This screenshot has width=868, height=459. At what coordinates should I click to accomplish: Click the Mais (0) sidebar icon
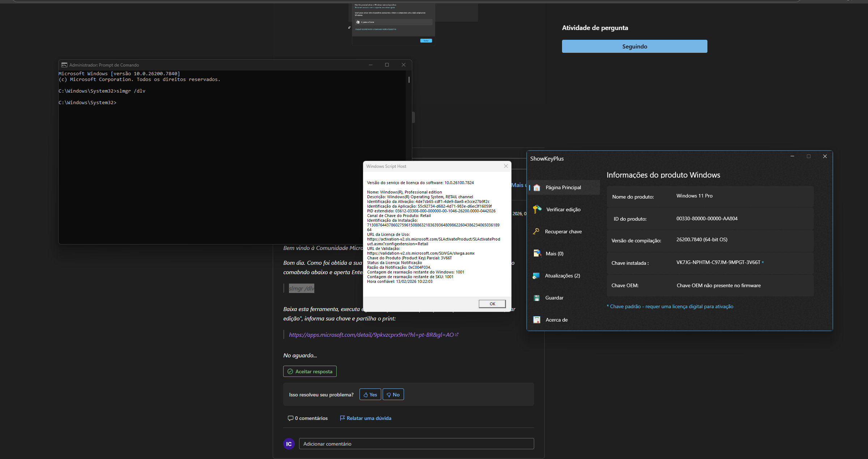tap(537, 254)
